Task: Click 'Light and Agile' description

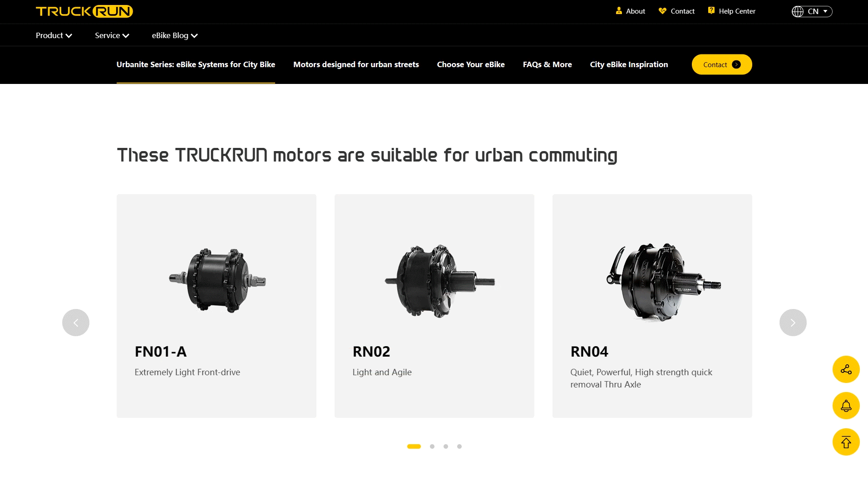Action: [x=382, y=372]
